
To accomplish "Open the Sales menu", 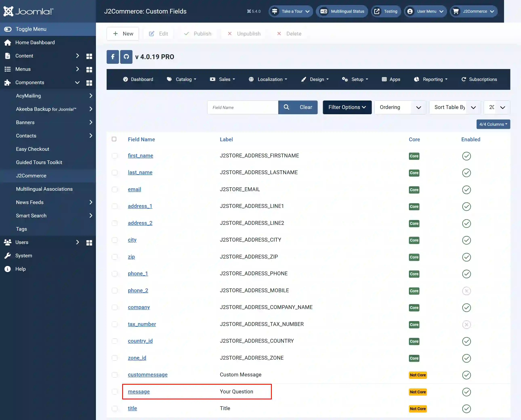I will pos(223,79).
